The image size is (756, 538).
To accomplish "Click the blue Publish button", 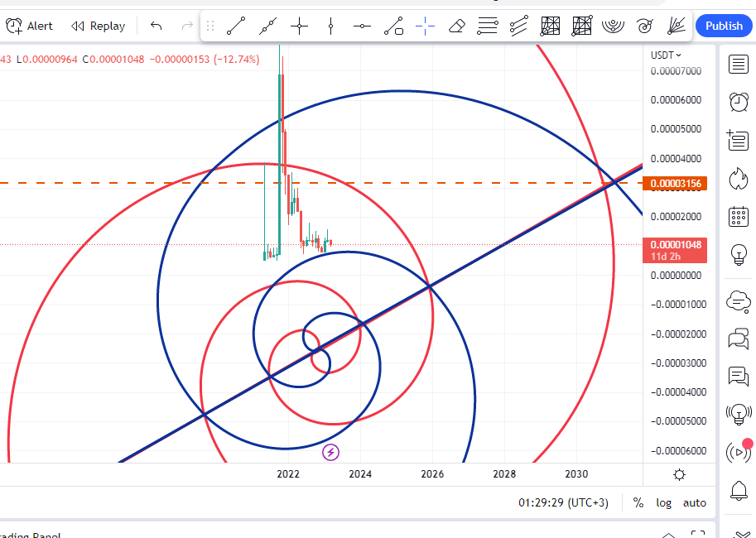I will click(x=724, y=26).
